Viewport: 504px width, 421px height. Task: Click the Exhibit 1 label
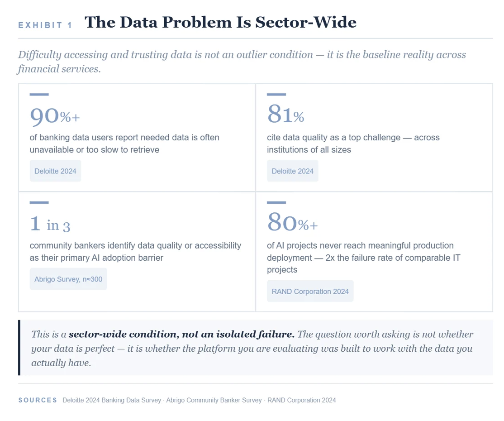pyautogui.click(x=45, y=25)
